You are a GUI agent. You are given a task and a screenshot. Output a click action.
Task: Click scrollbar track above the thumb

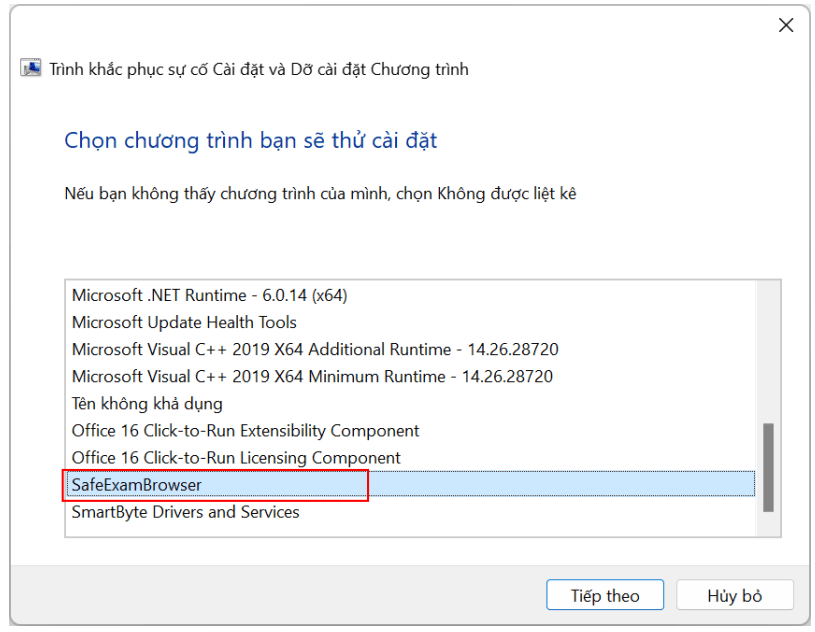[768, 350]
